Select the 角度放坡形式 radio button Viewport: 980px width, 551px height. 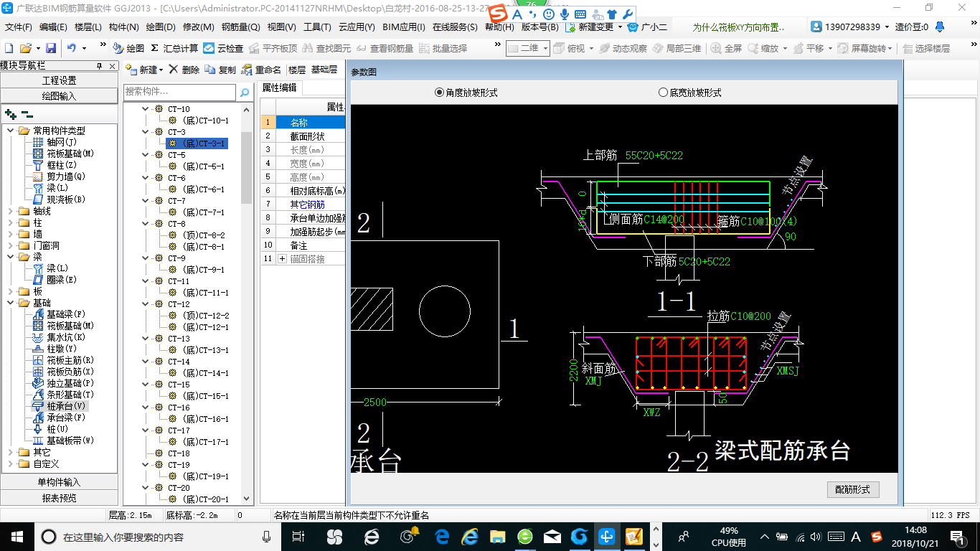(440, 93)
